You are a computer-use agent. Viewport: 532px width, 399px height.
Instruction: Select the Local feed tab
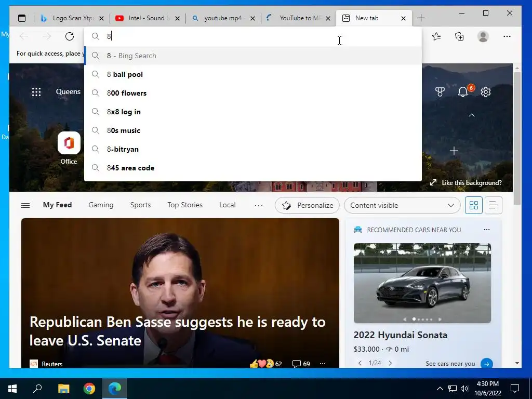[x=228, y=205]
